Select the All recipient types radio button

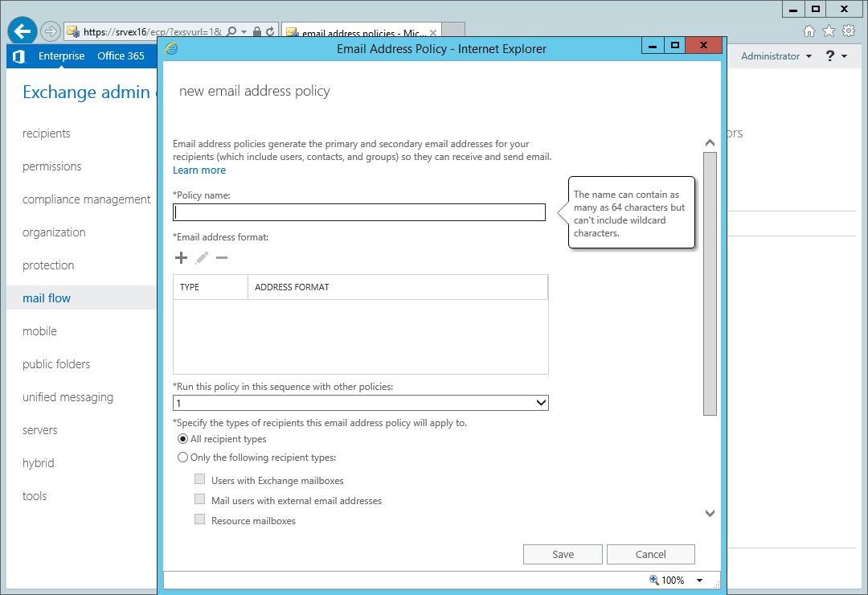click(x=182, y=439)
